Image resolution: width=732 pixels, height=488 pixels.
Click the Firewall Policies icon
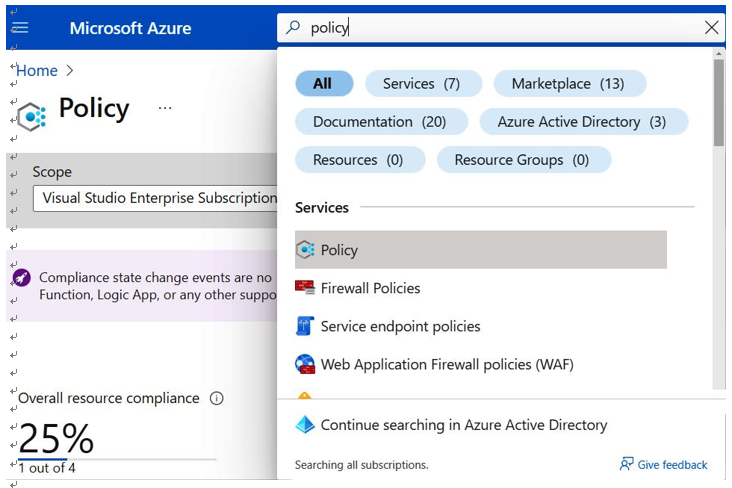pos(305,288)
